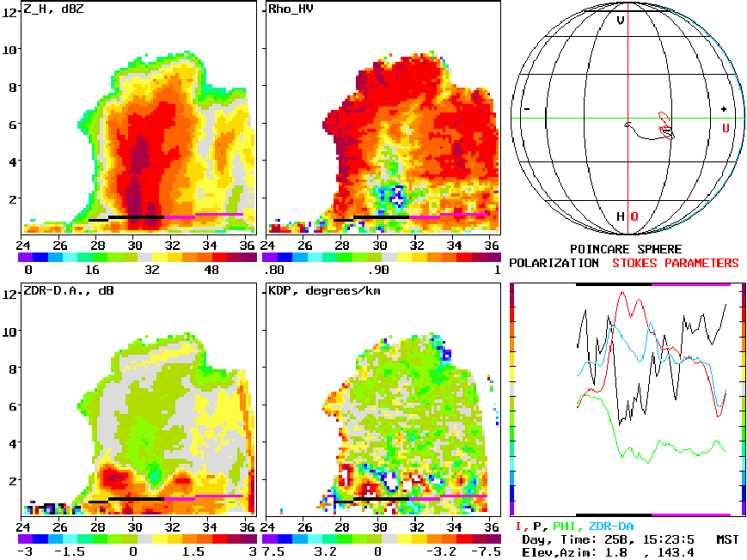Click the .80 value on the Rho_HV scale

[x=274, y=270]
